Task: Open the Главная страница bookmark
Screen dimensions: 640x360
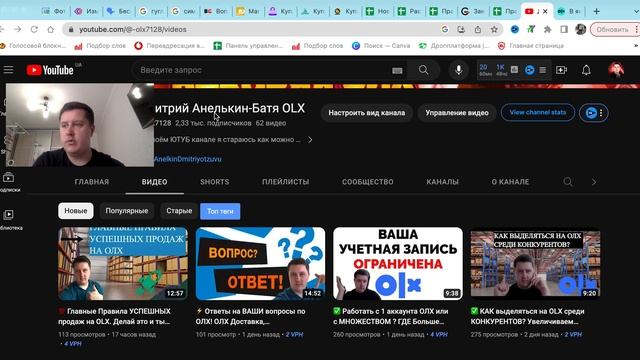Action: point(531,46)
